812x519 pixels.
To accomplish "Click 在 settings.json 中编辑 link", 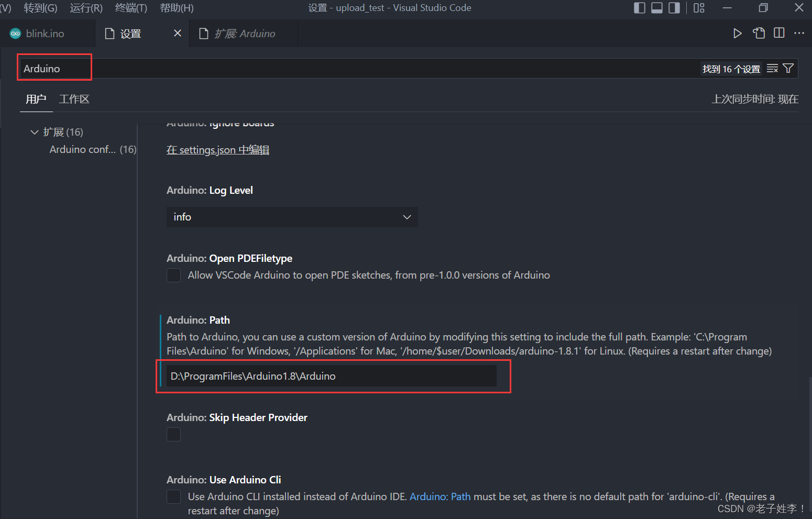I will pyautogui.click(x=218, y=150).
